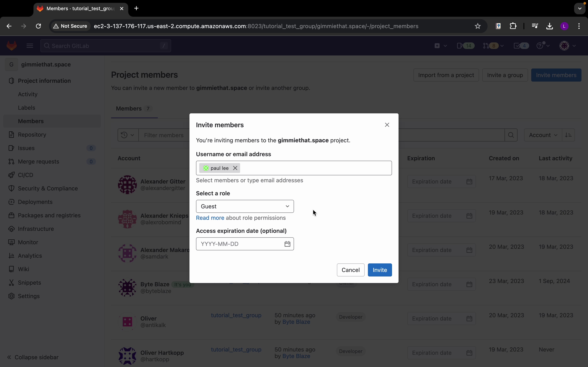588x367 pixels.
Task: Bookmark this page with star icon
Action: point(478,26)
